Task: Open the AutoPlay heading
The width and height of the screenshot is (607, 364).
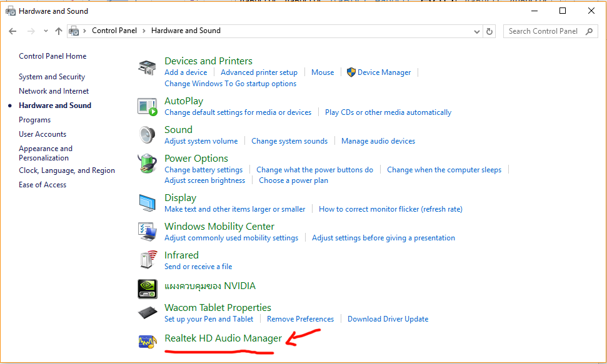Action: [x=184, y=101]
